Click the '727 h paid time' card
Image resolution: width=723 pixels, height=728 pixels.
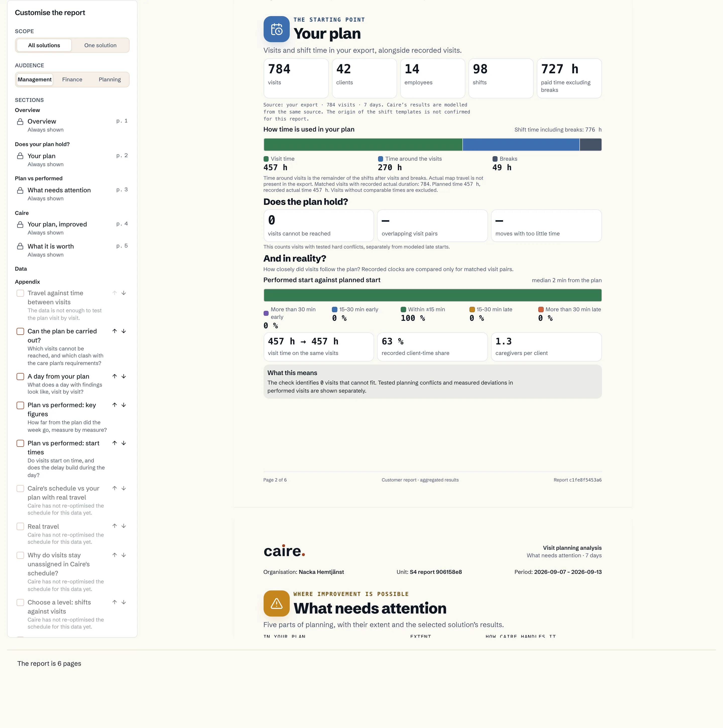click(569, 78)
